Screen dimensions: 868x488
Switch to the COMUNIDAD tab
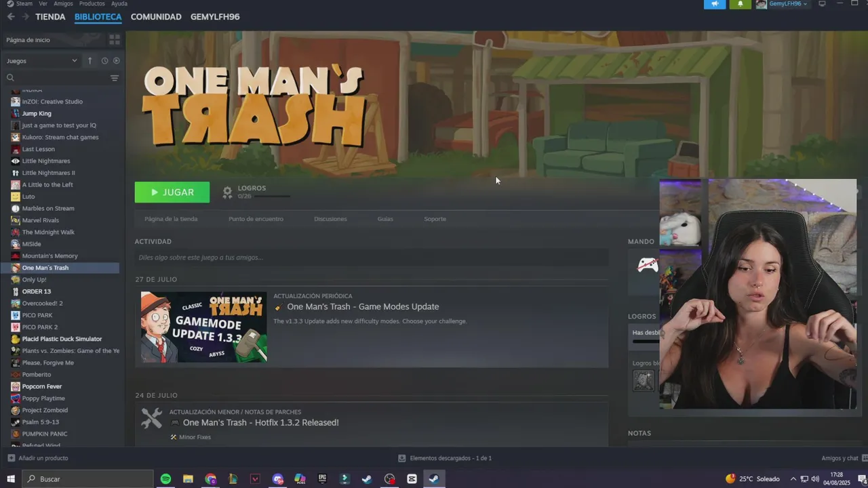[x=156, y=17]
